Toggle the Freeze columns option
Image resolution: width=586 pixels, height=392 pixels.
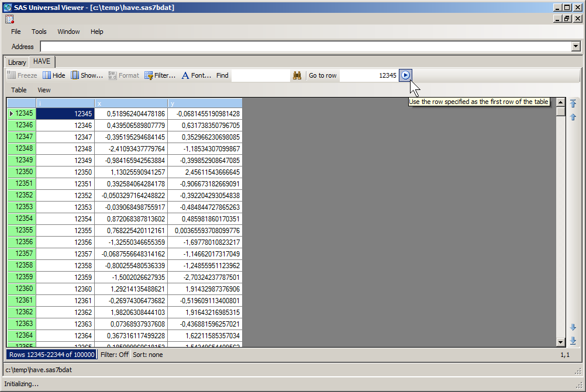pyautogui.click(x=22, y=75)
